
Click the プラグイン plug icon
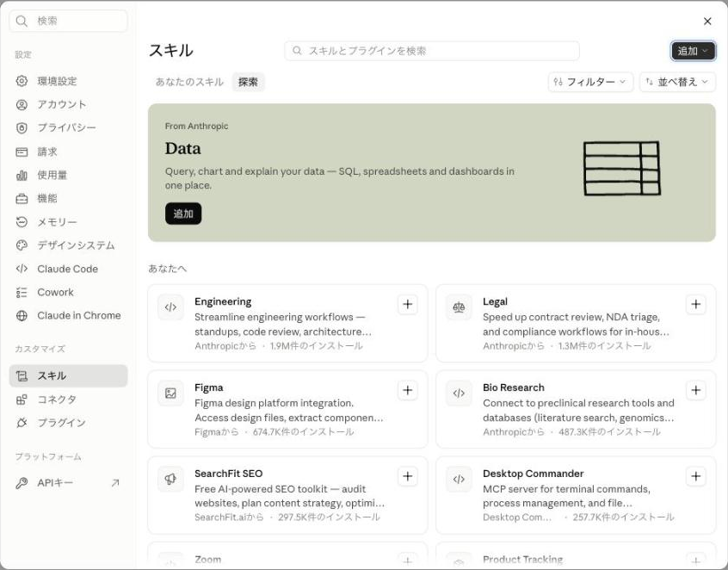tap(22, 423)
